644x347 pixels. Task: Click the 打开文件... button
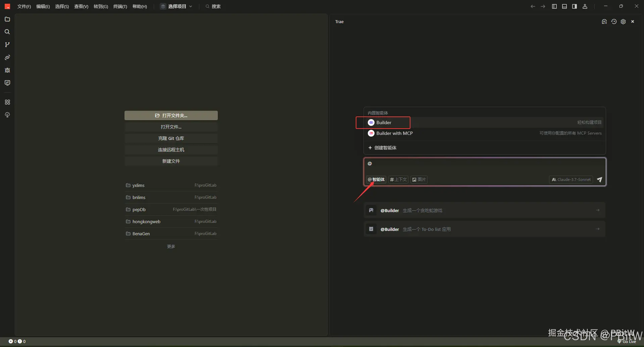[x=171, y=127]
